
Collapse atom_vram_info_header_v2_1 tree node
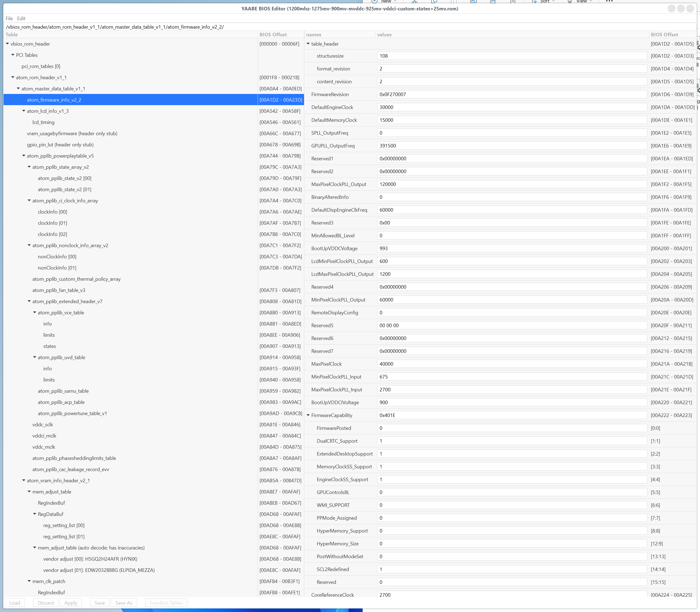(23, 481)
